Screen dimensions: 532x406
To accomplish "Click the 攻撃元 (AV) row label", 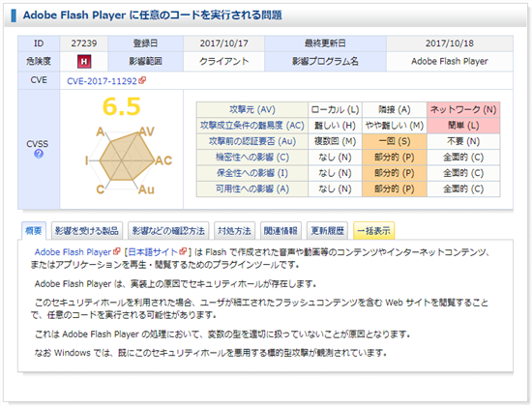I will [x=252, y=109].
